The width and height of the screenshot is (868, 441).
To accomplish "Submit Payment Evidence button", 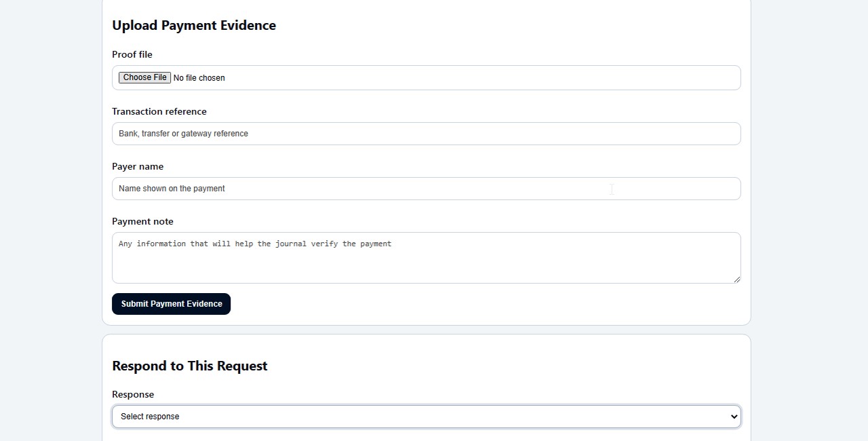I will point(171,304).
